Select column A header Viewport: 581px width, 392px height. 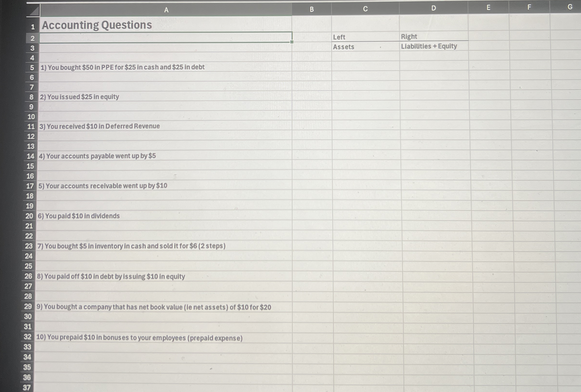(166, 10)
